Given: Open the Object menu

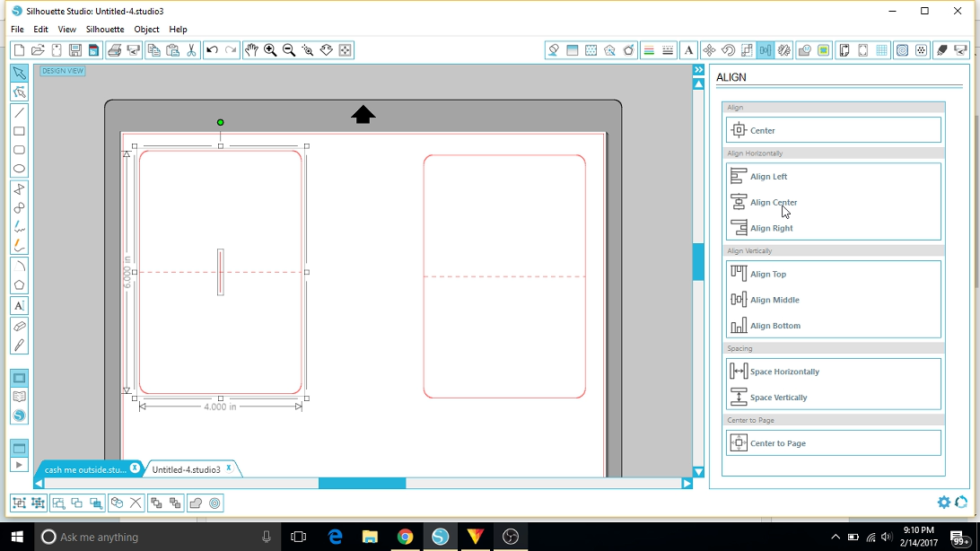Looking at the screenshot, I should [147, 30].
